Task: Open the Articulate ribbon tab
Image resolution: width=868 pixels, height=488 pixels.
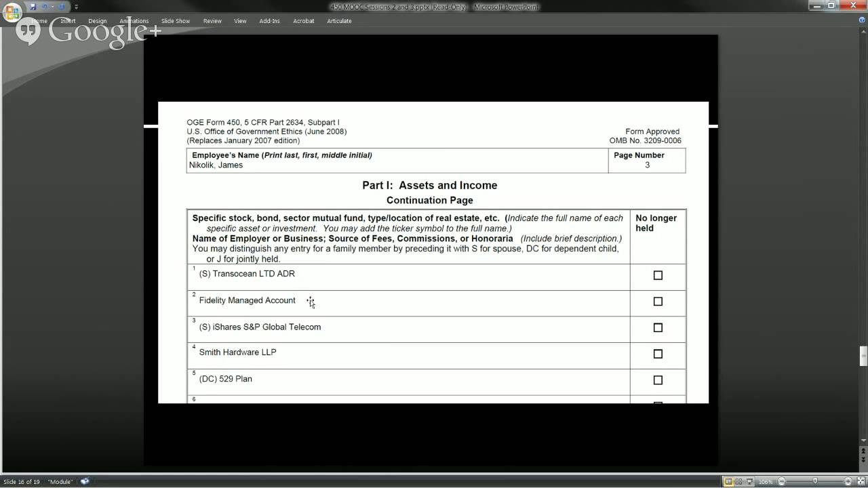Action: pos(339,21)
